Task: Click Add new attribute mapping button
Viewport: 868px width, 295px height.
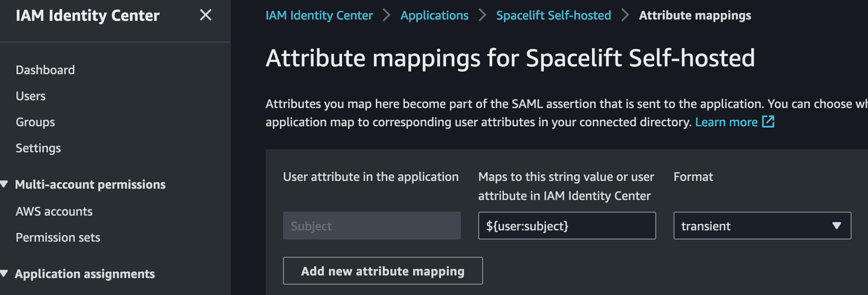Action: (x=383, y=271)
